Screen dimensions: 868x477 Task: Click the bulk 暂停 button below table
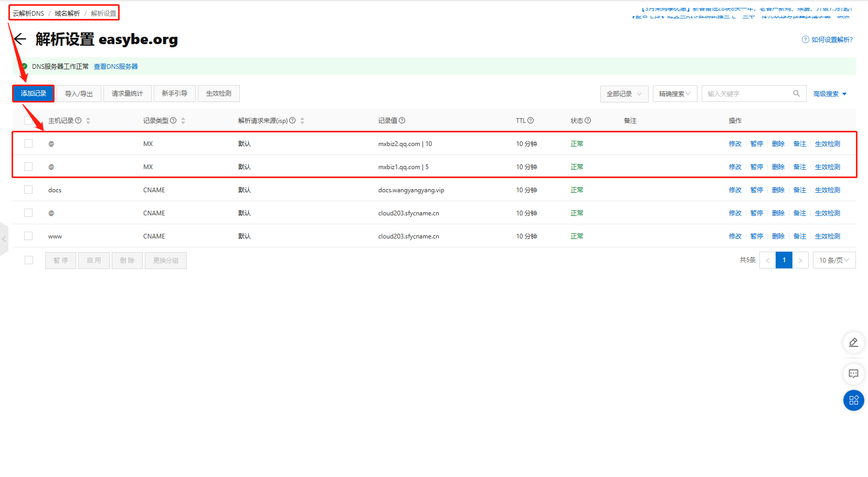[60, 260]
